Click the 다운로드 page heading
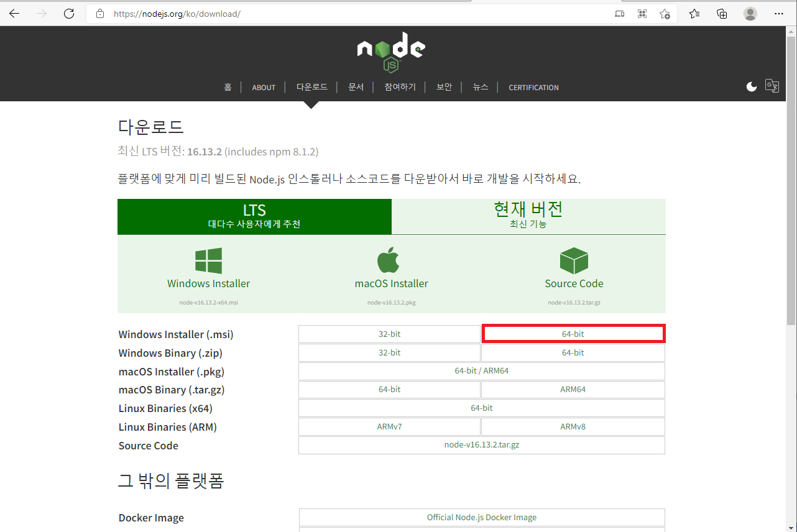 [x=151, y=127]
